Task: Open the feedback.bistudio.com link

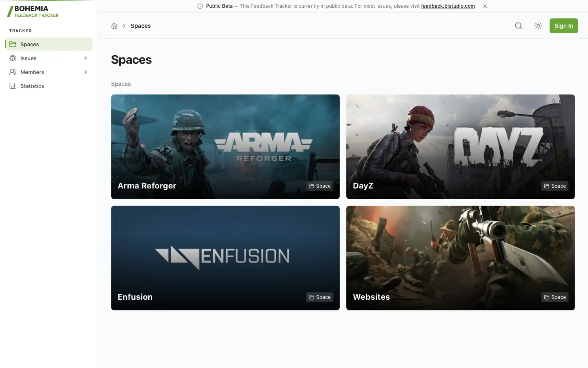Action: 448,6
